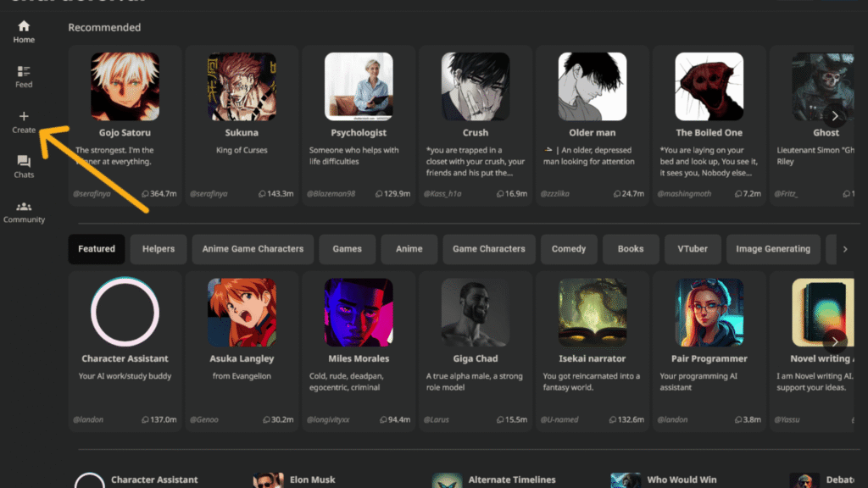Open the Community section
Image resolution: width=868 pixels, height=488 pixels.
[24, 212]
